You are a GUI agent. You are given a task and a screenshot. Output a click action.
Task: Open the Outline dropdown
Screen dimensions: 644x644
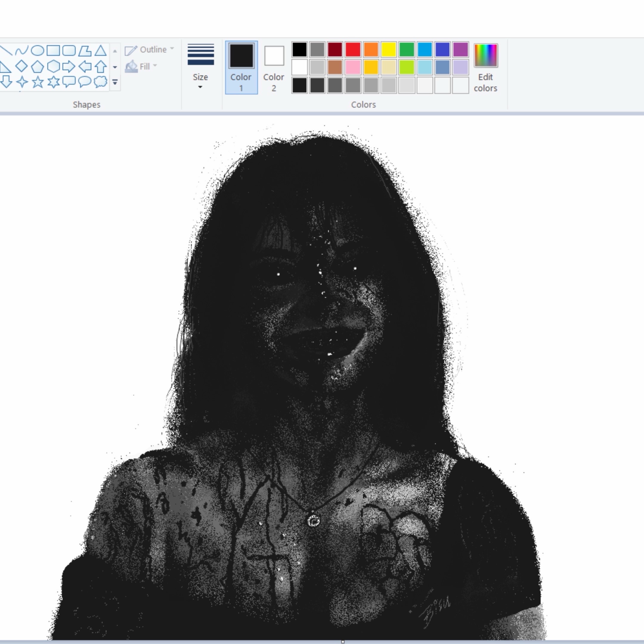tap(150, 50)
